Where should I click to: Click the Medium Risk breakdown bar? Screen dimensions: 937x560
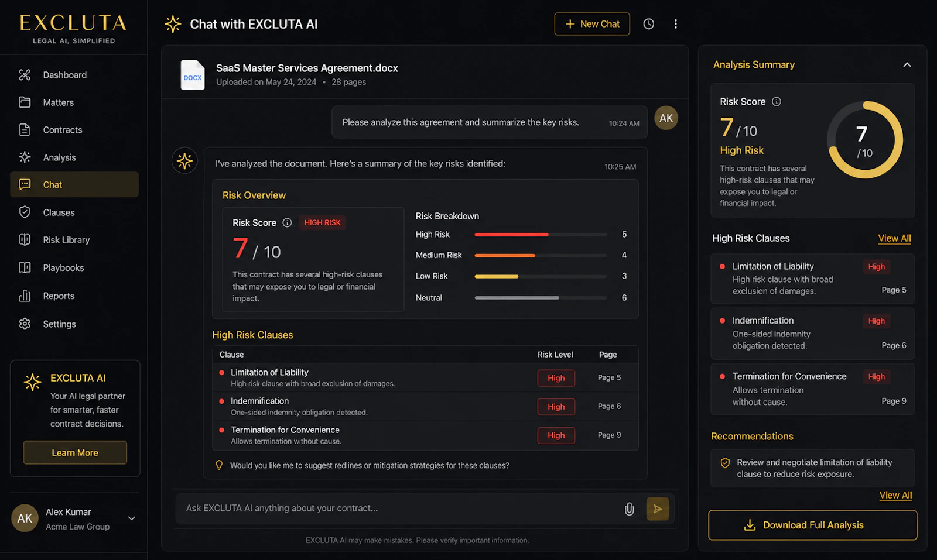[x=541, y=255]
